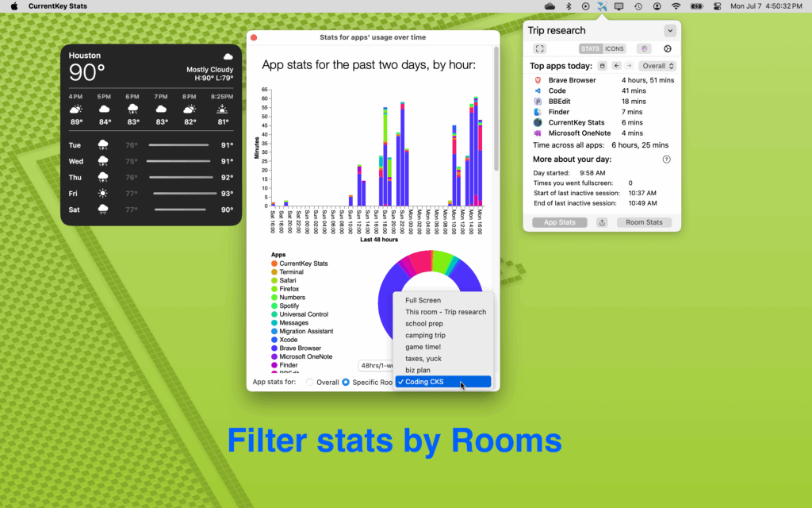
Task: Open the Overall popup in Top apps today
Action: pos(658,66)
